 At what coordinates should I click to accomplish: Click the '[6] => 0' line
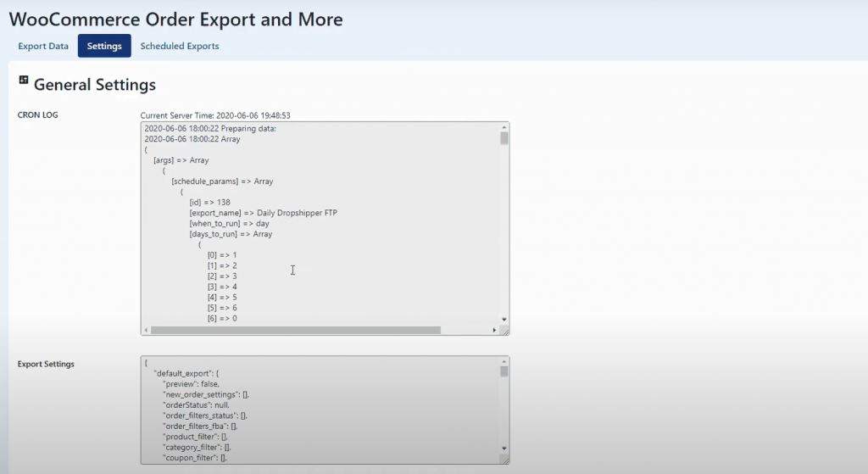(222, 318)
